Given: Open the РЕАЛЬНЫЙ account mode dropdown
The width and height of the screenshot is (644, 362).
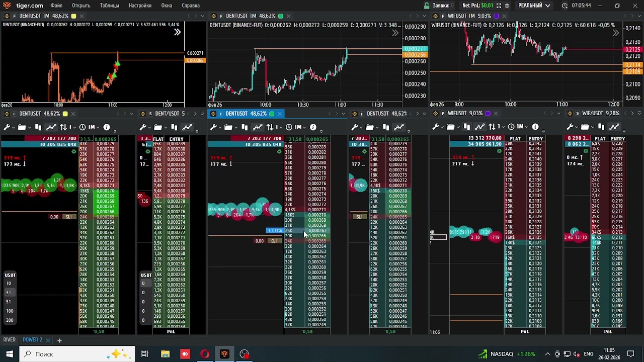Looking at the screenshot, I should (534, 6).
